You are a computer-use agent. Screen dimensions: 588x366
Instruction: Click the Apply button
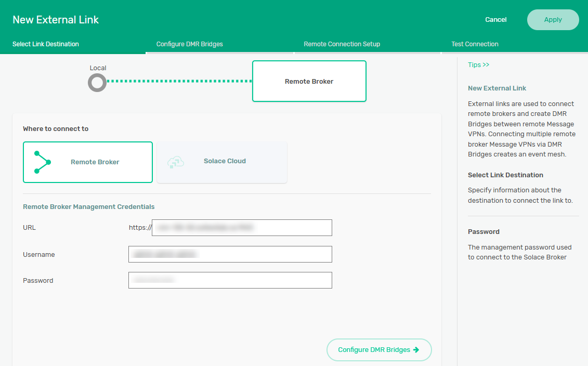tap(553, 20)
